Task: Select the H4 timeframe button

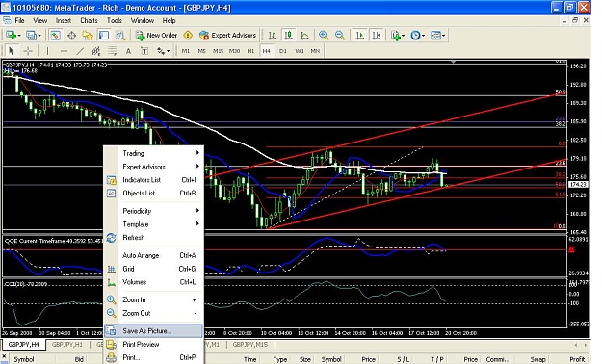Action: tap(267, 51)
